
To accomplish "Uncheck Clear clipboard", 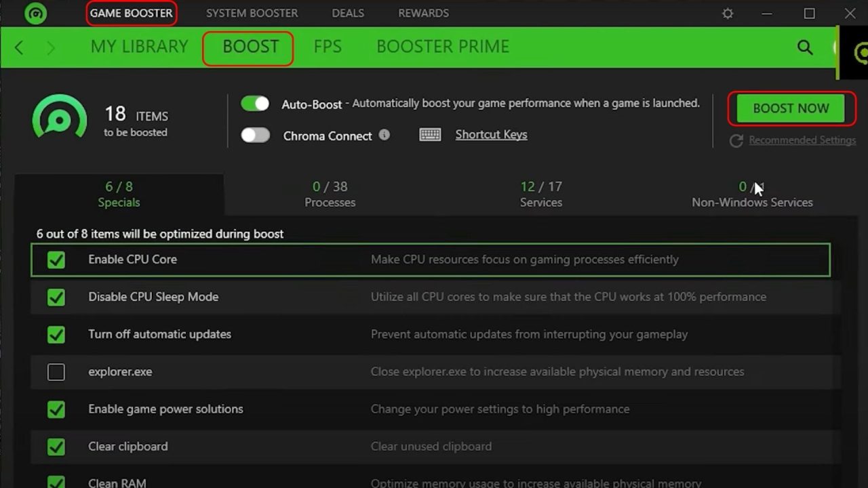I will point(56,447).
